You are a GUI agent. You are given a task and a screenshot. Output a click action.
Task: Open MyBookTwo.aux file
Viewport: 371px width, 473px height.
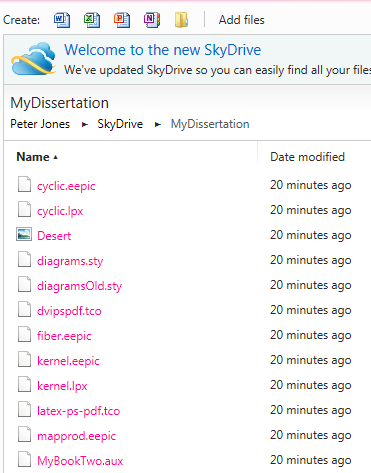(80, 461)
